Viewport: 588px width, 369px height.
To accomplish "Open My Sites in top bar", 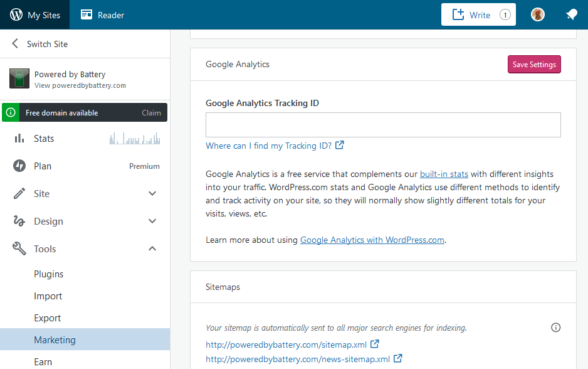I will (x=35, y=15).
